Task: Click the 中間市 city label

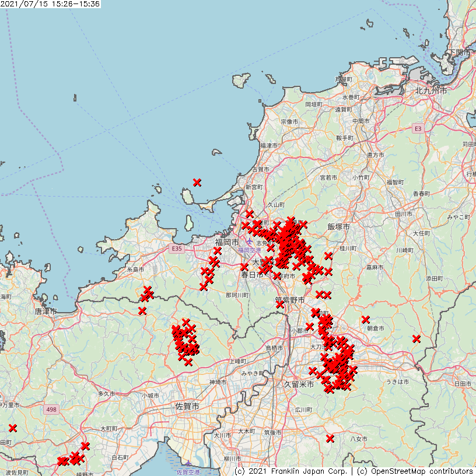Action: click(x=361, y=121)
